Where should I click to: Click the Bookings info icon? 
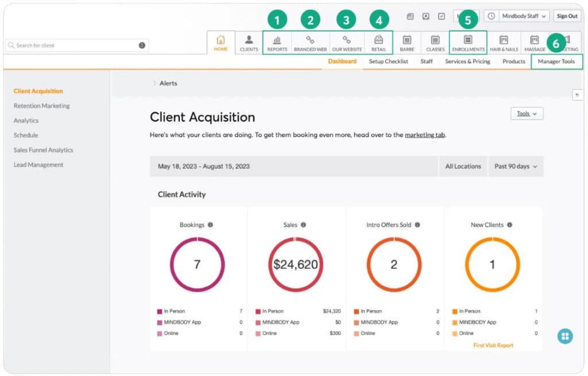coord(210,225)
